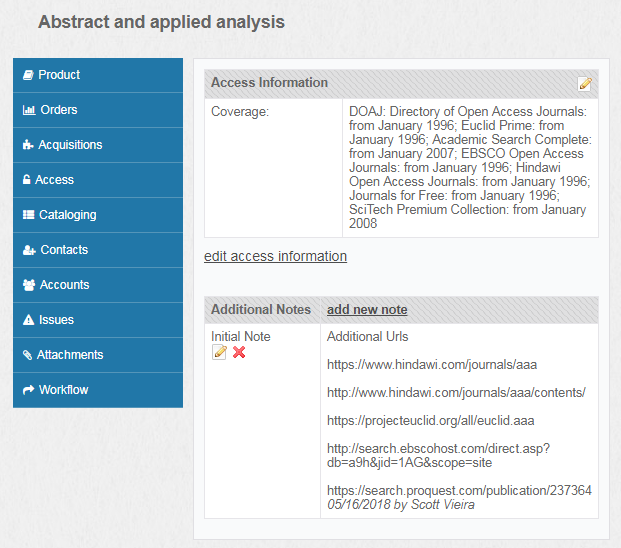Image resolution: width=621 pixels, height=548 pixels.
Task: Click the Acquisitions puzzle piece icon
Action: click(x=28, y=145)
